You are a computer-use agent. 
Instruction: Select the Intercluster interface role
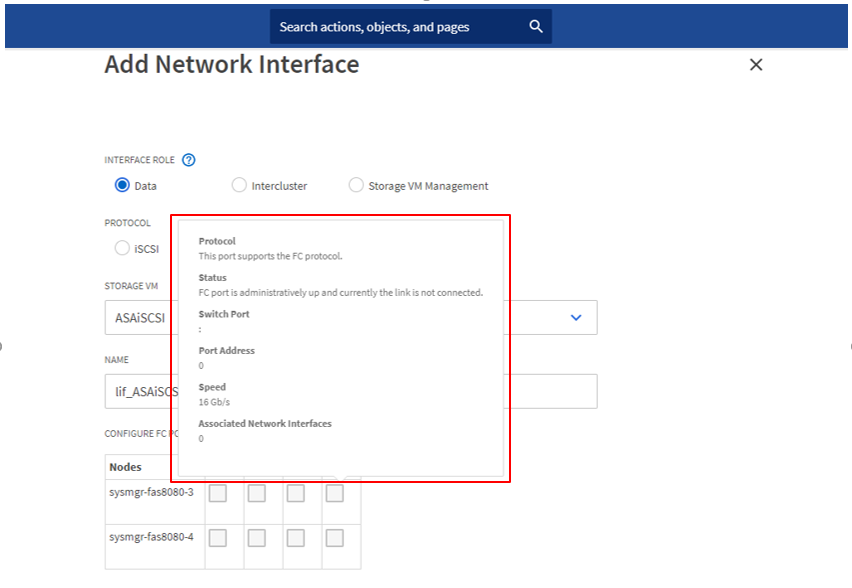239,185
